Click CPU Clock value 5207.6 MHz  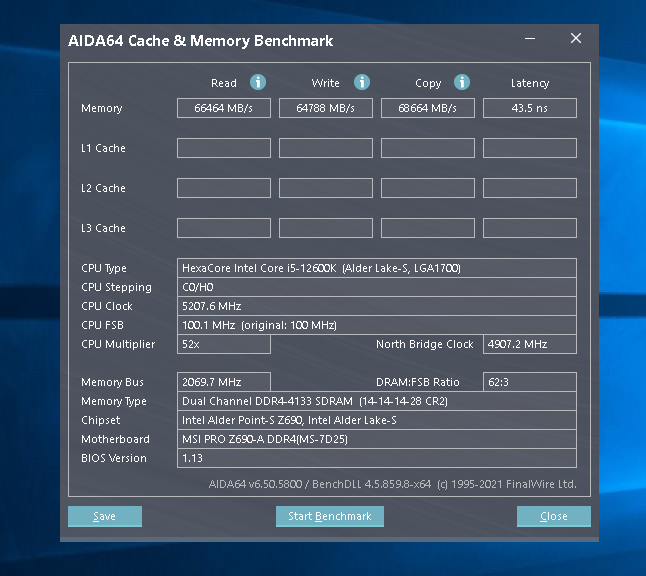point(377,306)
